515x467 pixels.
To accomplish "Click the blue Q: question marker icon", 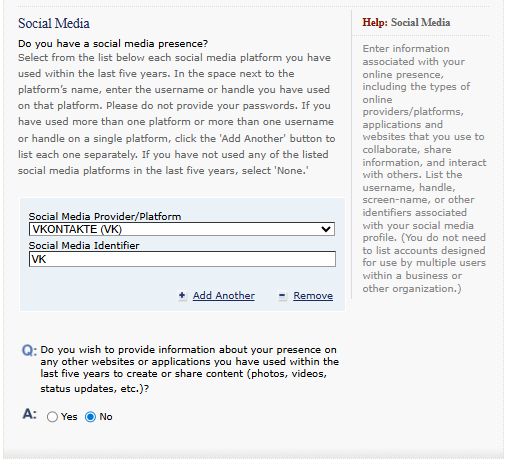I will click(x=29, y=350).
